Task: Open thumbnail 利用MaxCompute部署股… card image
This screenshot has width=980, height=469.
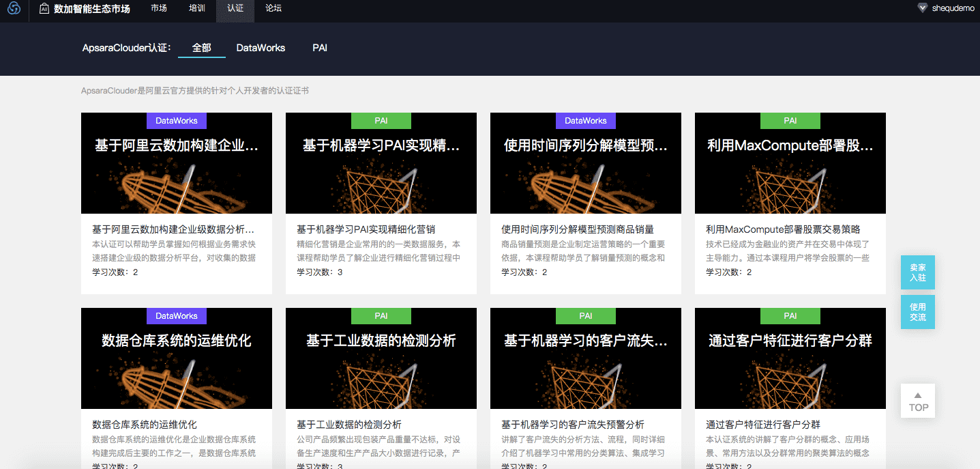Action: click(790, 163)
